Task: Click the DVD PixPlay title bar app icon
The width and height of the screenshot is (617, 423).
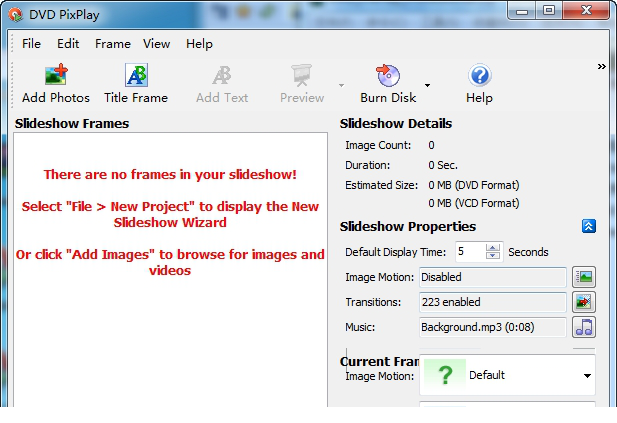Action: tap(15, 15)
